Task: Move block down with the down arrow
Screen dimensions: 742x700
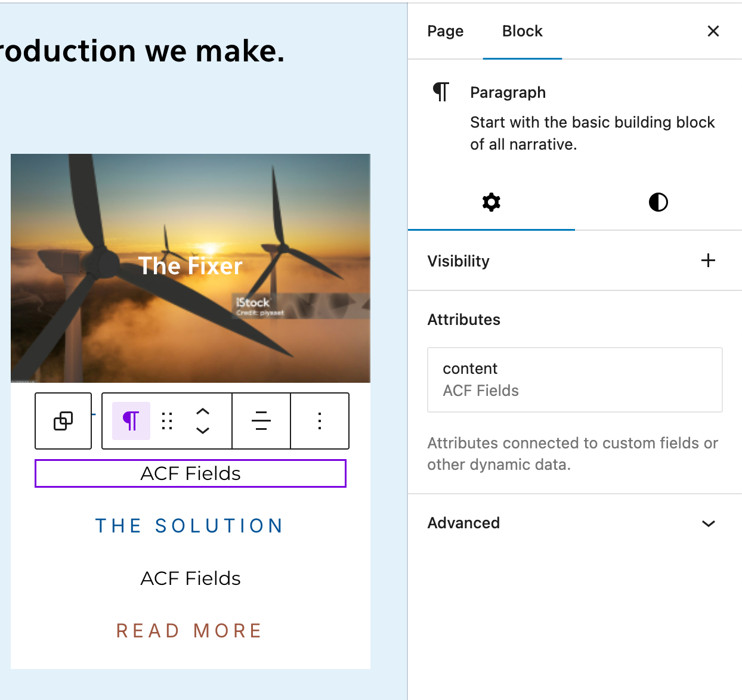Action: [203, 430]
